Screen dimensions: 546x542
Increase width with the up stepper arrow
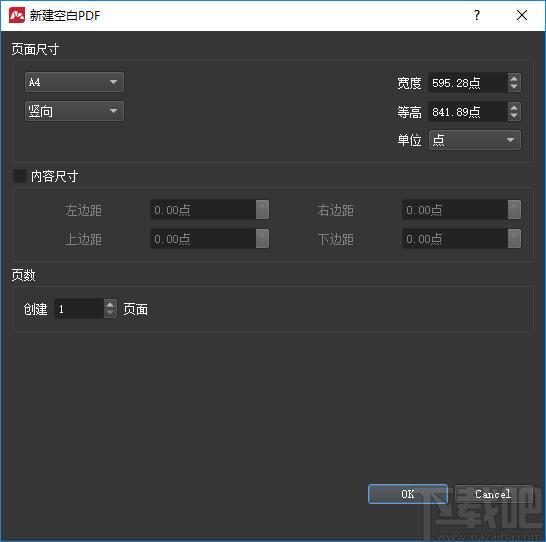(514, 78)
